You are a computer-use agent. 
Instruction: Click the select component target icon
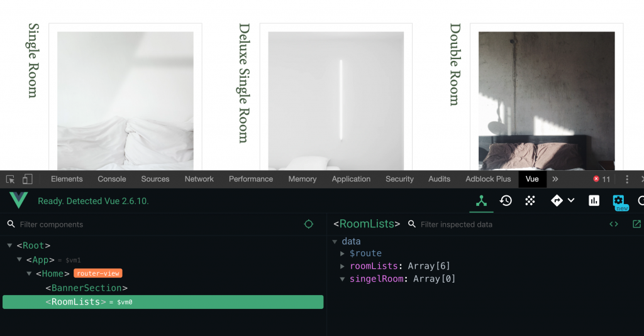coord(308,224)
